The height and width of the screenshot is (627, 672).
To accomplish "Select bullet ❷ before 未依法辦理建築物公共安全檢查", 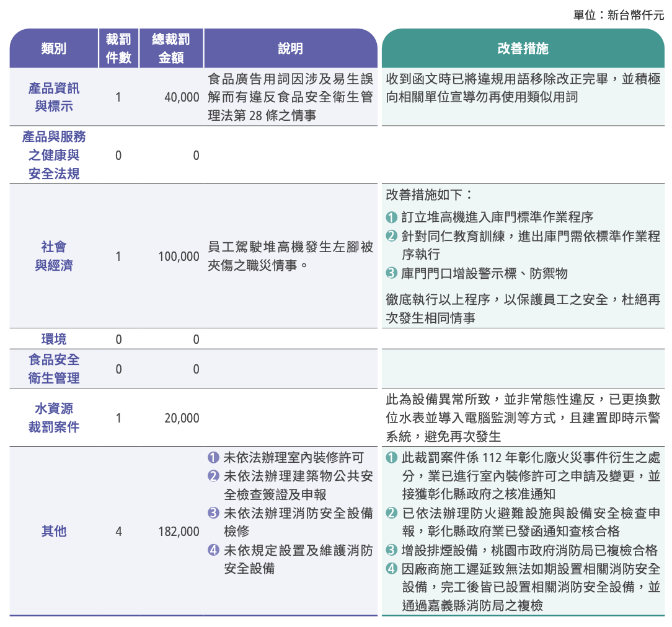I will (213, 476).
